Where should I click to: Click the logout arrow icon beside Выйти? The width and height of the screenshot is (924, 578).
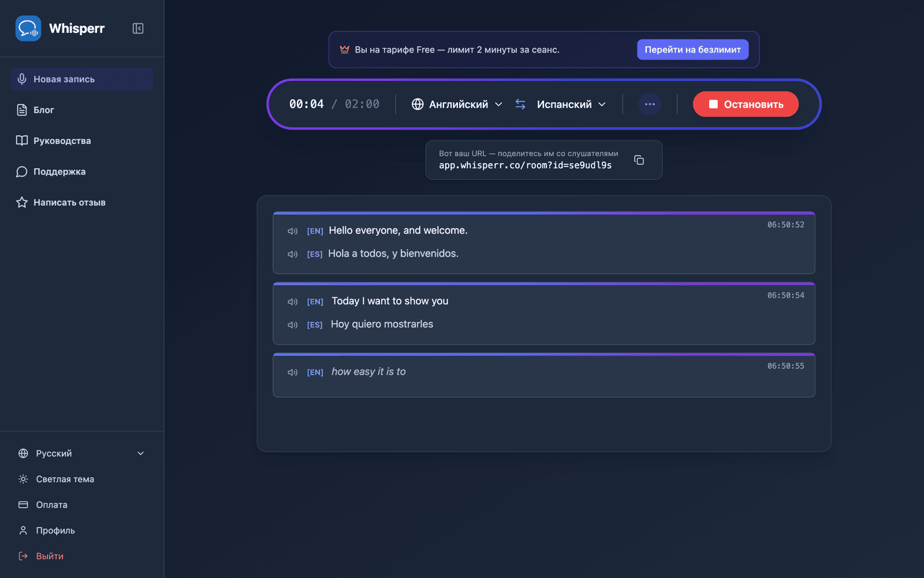point(23,556)
